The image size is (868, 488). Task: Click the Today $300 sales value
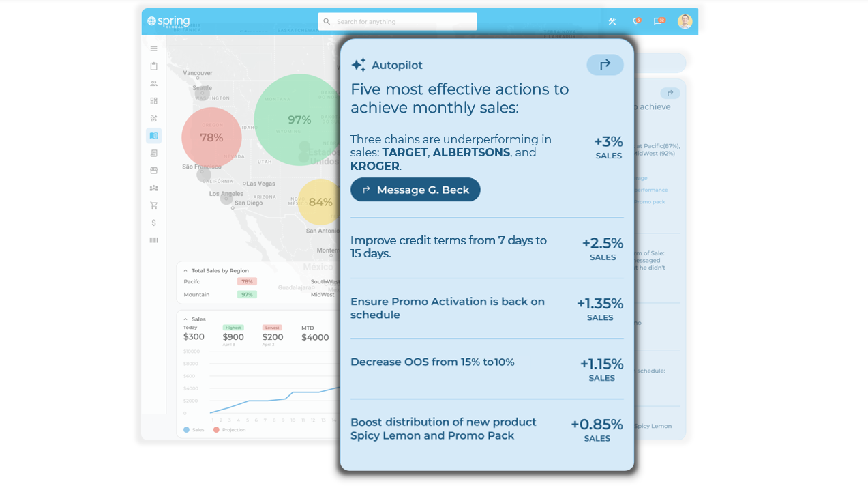194,336
